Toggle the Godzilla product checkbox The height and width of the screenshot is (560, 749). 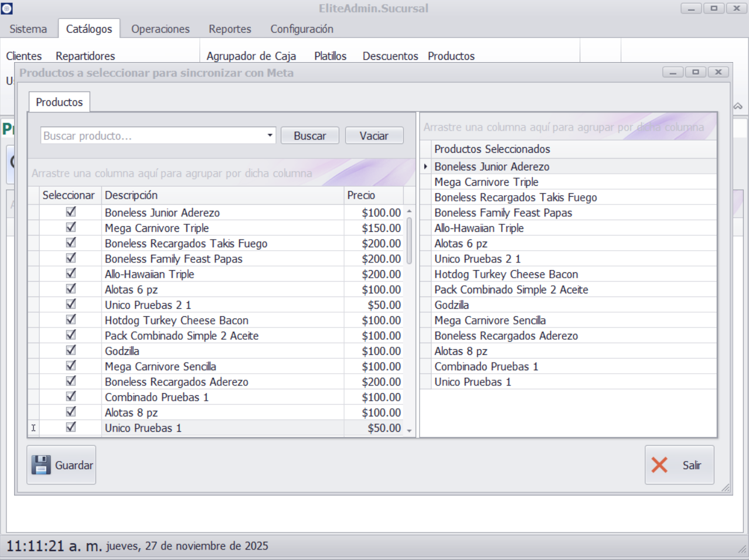71,350
